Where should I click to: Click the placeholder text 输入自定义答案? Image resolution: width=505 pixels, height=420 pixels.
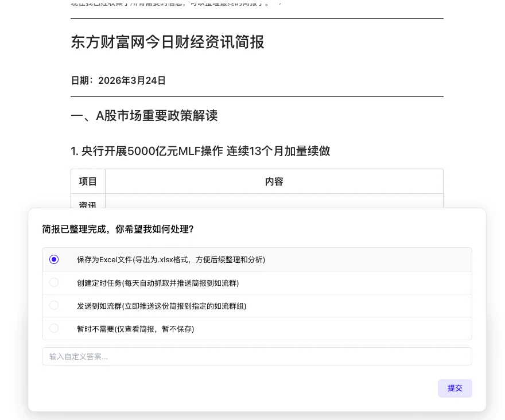click(79, 356)
